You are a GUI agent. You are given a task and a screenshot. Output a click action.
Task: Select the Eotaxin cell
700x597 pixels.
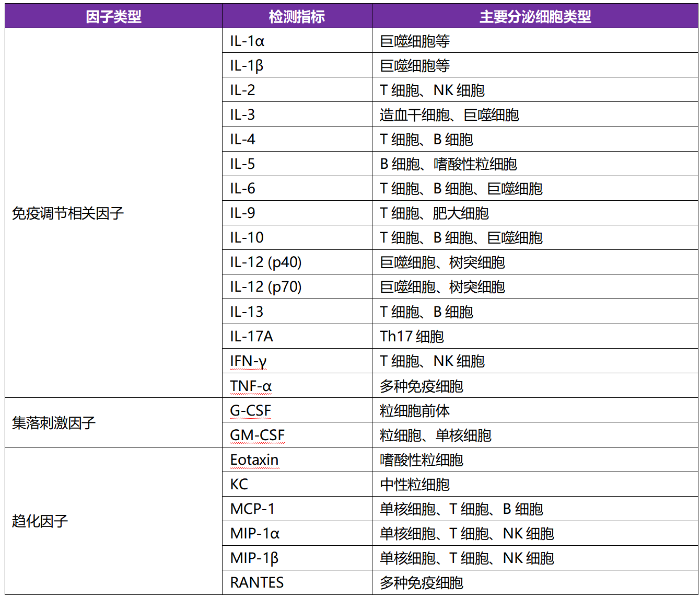coord(253,460)
